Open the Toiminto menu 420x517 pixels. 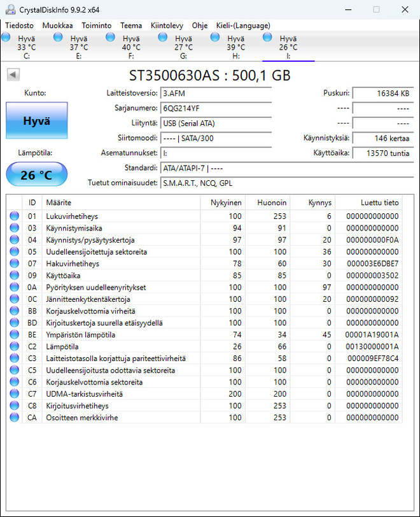click(97, 25)
